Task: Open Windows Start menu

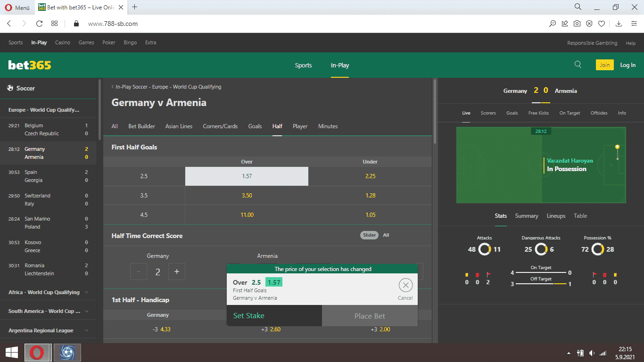Action: (12, 352)
